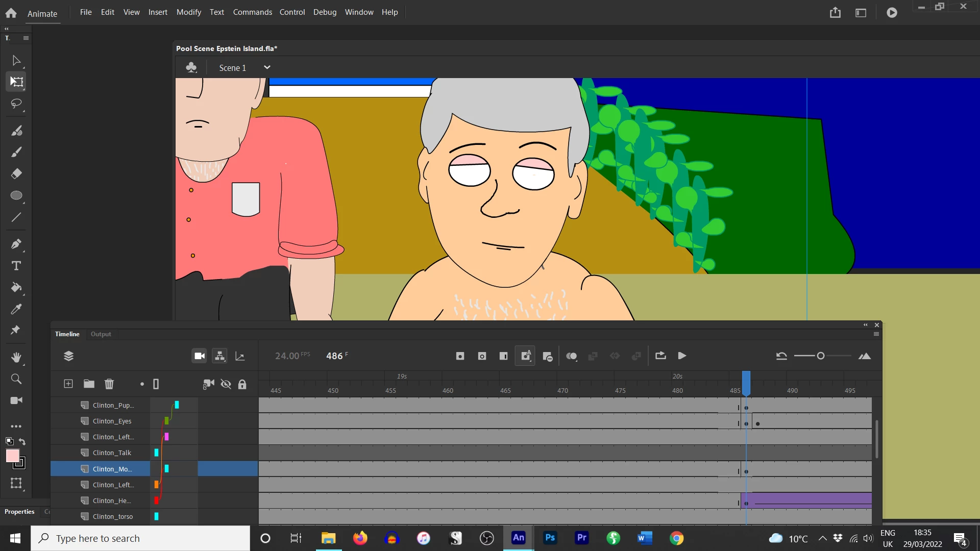Select the Clinton_Talk layer
Viewport: 980px width, 551px height.
pos(112,453)
